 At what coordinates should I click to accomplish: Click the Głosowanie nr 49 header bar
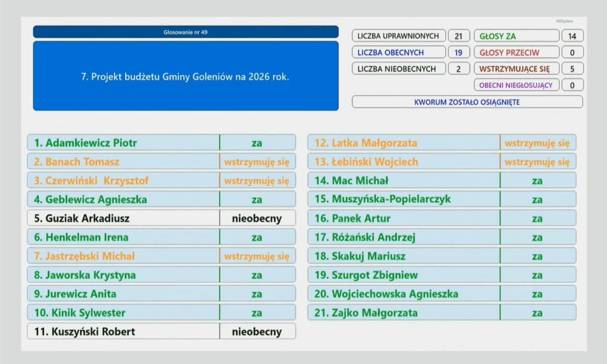[x=186, y=32]
